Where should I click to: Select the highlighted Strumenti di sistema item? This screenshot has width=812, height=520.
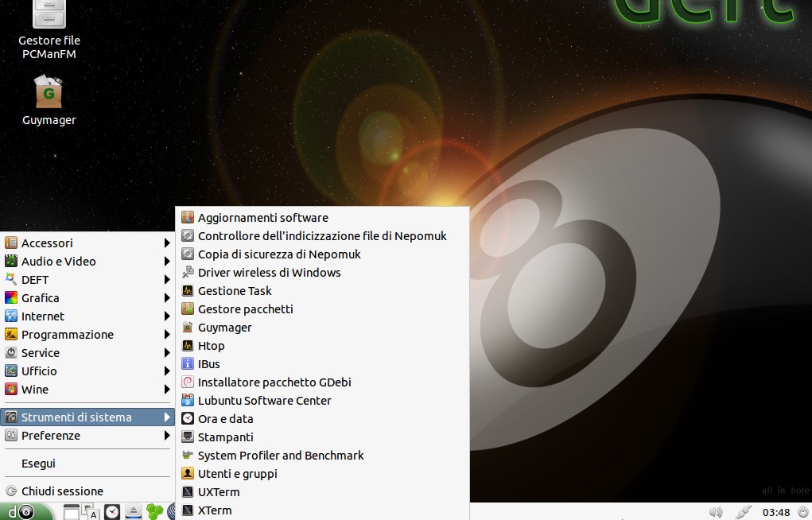87,417
